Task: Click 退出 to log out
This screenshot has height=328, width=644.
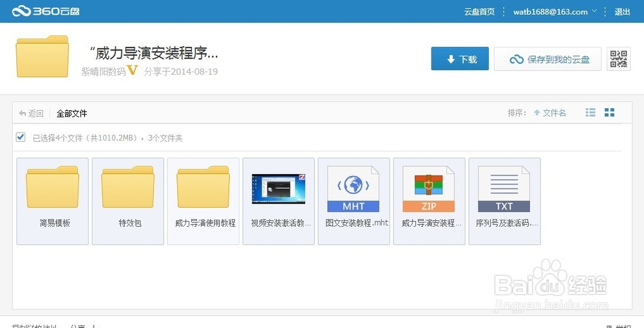Action: point(622,12)
